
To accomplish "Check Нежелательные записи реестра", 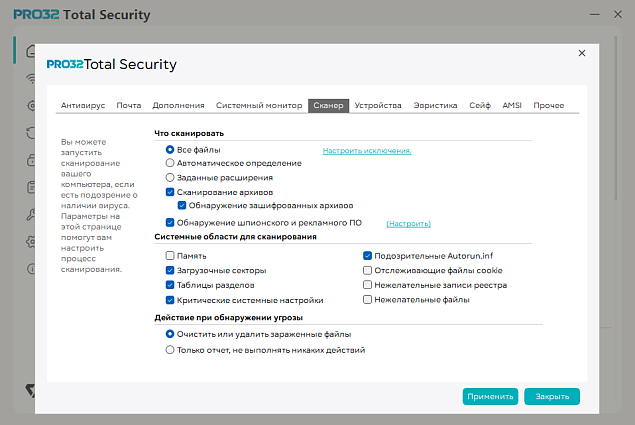I will 367,285.
